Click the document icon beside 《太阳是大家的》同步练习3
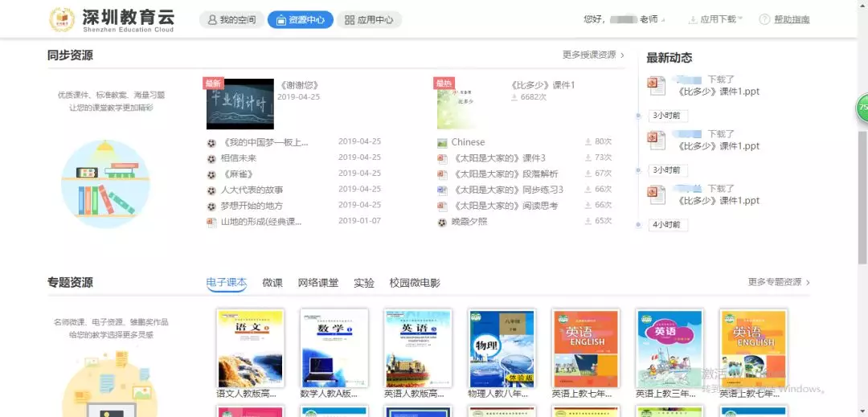Screen dimensions: 868x417 point(442,190)
